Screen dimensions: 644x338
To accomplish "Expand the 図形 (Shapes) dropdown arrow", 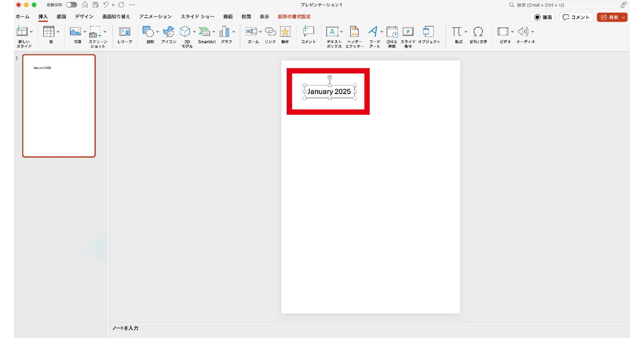I will (x=158, y=32).
